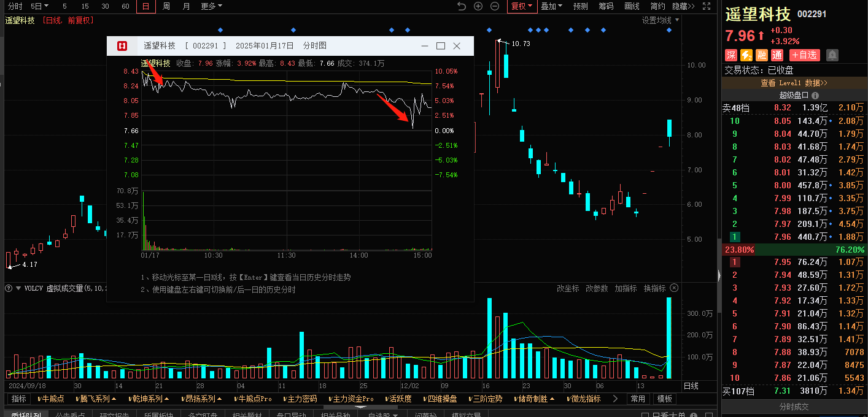The image size is (868, 417).
Task: Click the 通 stock connect badge
Action: pos(777,55)
